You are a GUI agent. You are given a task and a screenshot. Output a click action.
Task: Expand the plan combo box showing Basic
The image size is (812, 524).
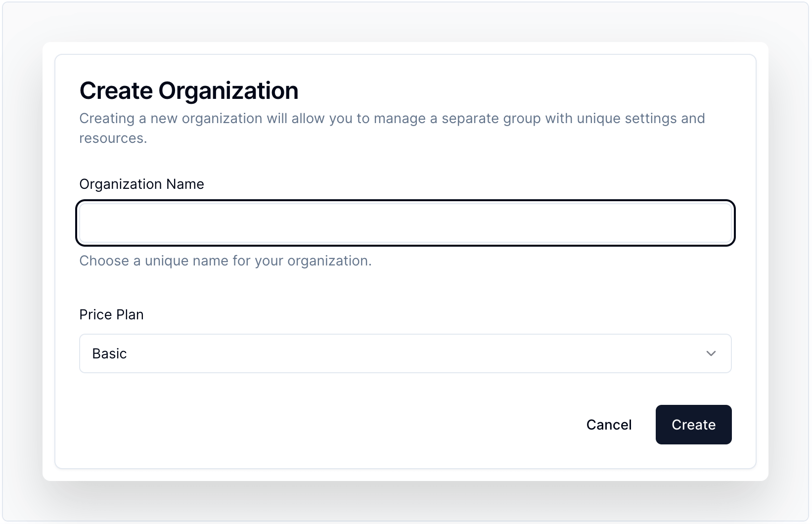coord(405,353)
